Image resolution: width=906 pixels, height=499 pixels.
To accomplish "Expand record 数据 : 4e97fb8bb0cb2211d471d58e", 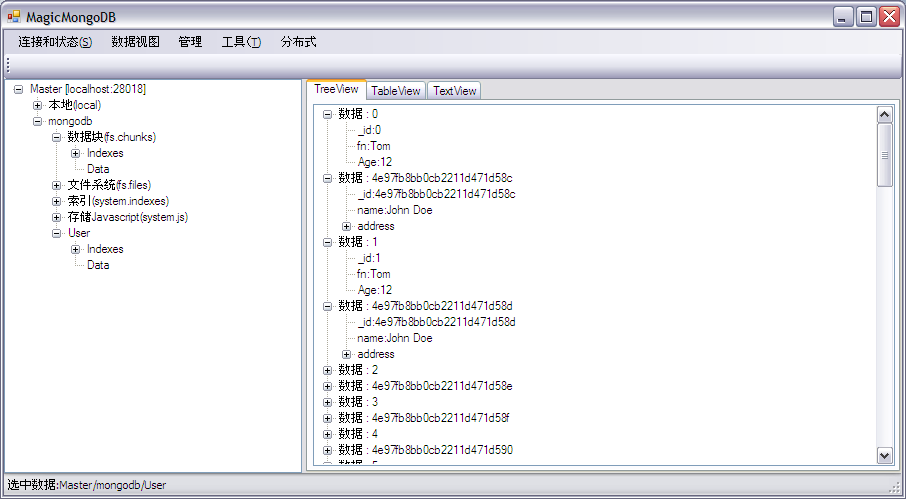I will click(328, 386).
